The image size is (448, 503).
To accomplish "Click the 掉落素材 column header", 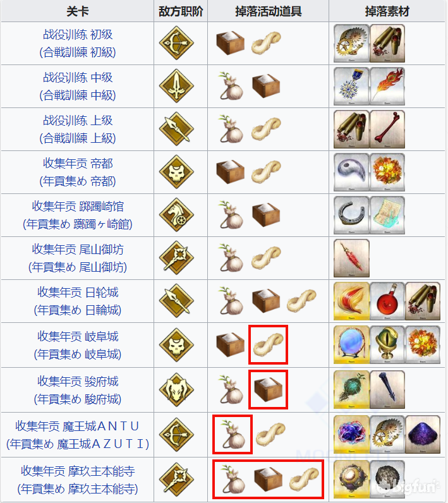I will (x=387, y=11).
